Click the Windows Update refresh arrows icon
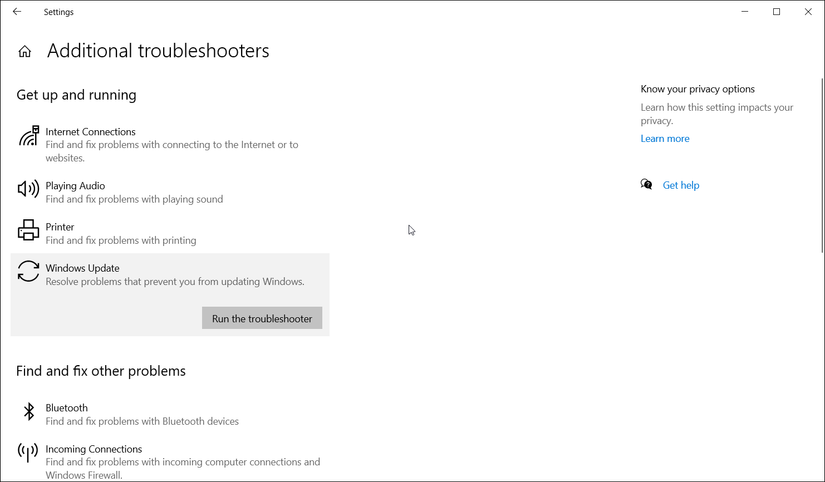This screenshot has height=482, width=825. [28, 272]
